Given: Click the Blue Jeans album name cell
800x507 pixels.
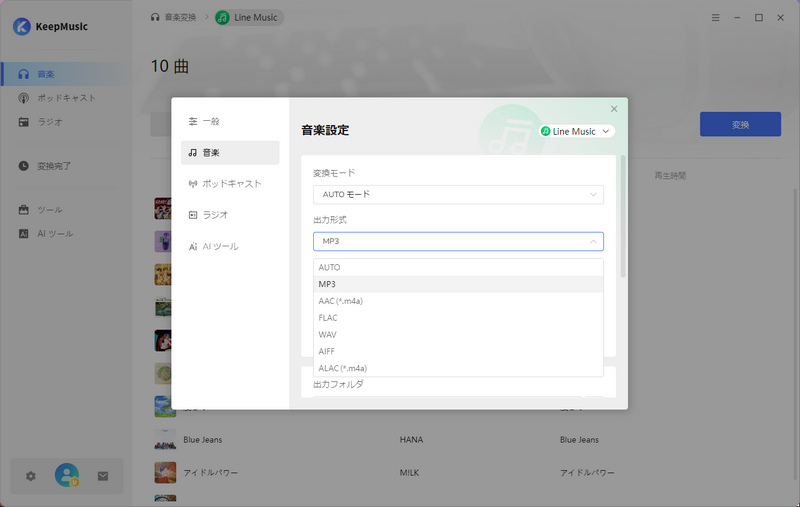Looking at the screenshot, I should click(x=579, y=440).
